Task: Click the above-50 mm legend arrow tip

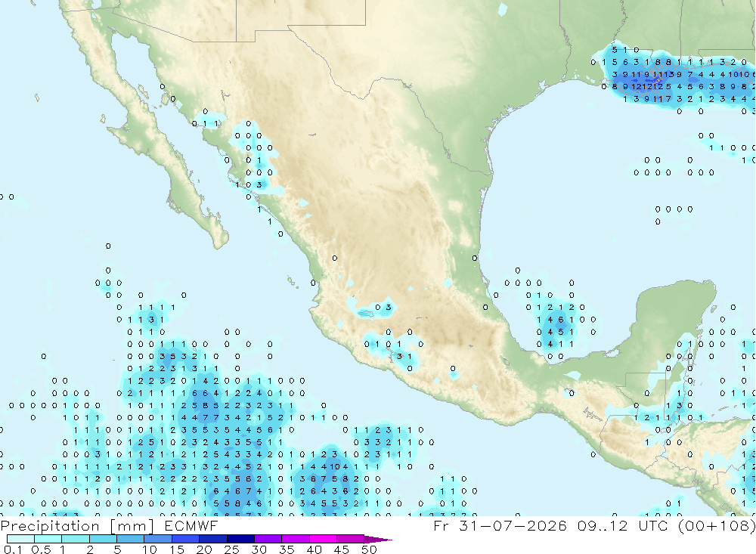Action: [379, 539]
